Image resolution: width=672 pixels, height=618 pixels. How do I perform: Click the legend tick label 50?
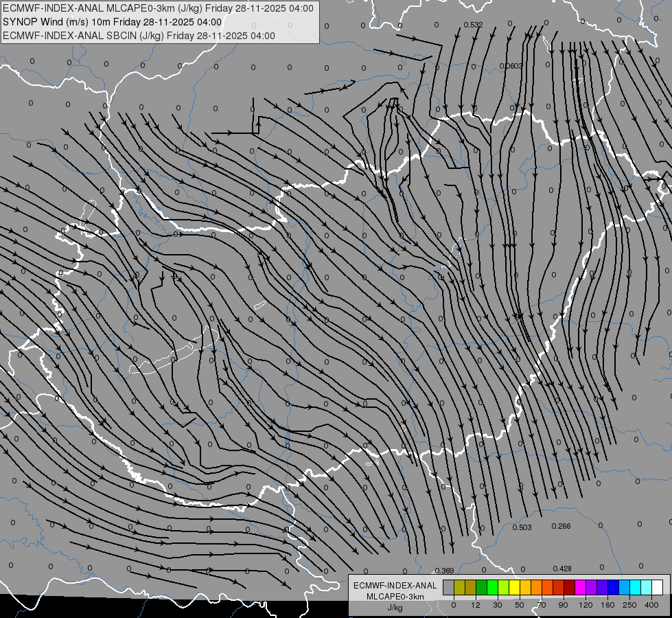tap(520, 605)
